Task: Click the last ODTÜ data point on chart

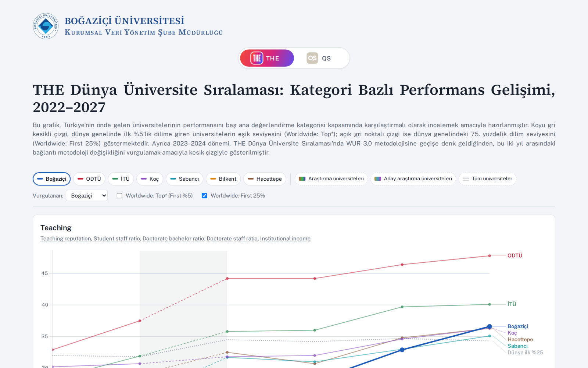Action: click(490, 256)
